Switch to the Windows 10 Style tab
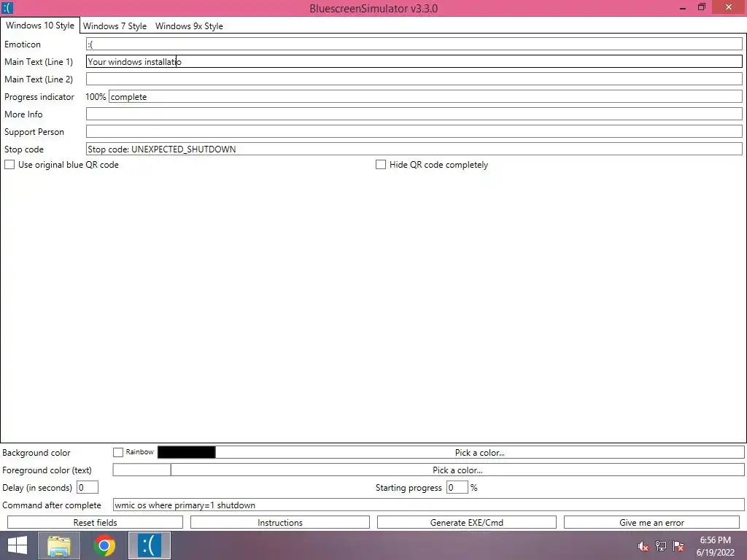747x560 pixels. pos(40,26)
